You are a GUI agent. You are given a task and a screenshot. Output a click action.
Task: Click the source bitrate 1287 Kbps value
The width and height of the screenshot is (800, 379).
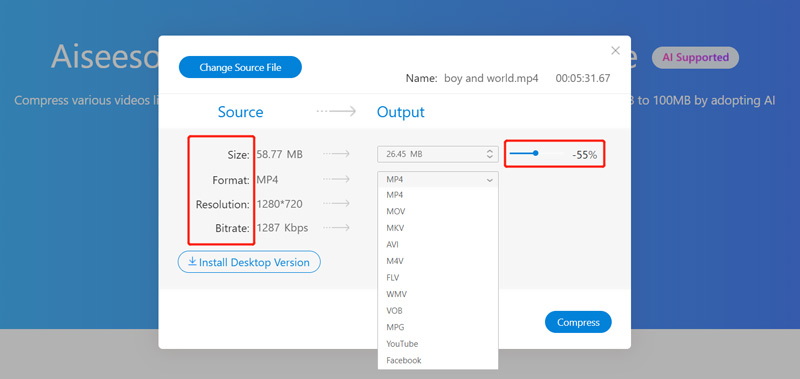282,228
